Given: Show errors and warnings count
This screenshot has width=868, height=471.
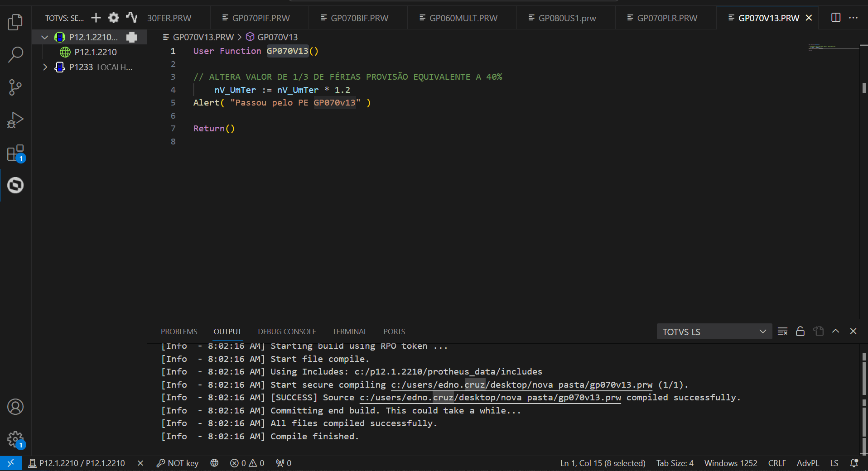Looking at the screenshot, I should (247, 463).
